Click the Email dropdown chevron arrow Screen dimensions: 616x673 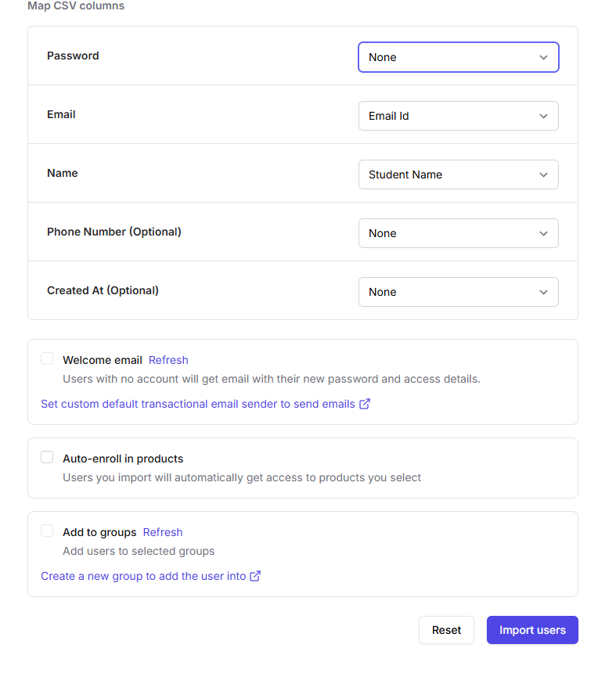click(543, 116)
